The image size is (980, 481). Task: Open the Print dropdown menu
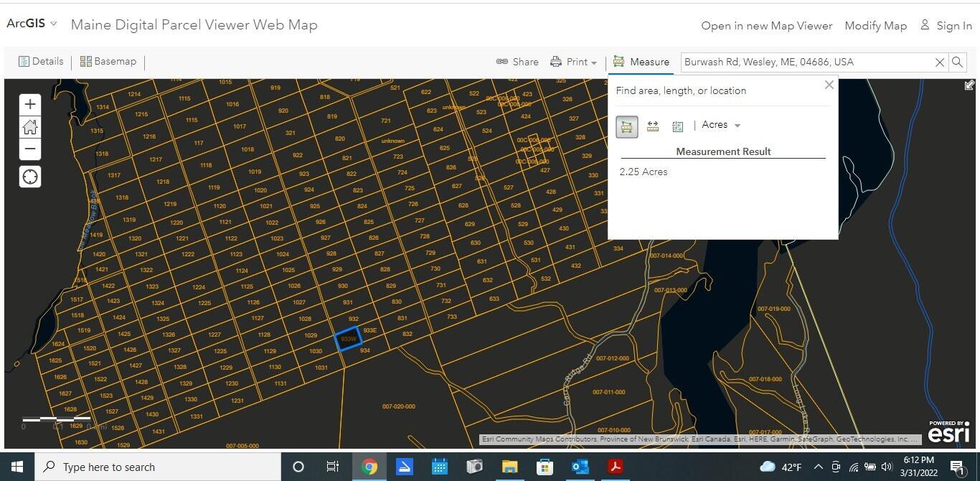click(x=574, y=62)
